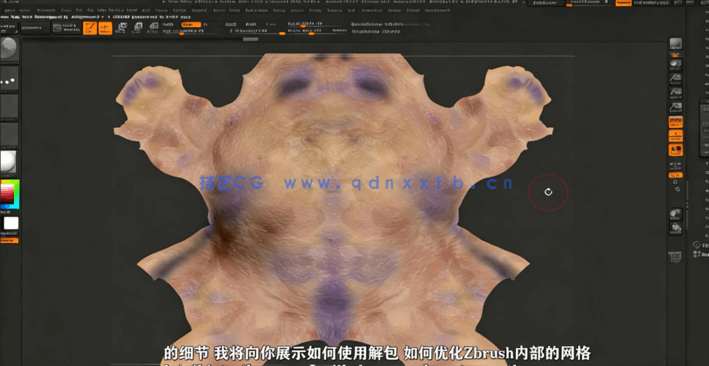Adjust the See-through slider at top
The width and height of the screenshot is (709, 366).
(x=590, y=3)
